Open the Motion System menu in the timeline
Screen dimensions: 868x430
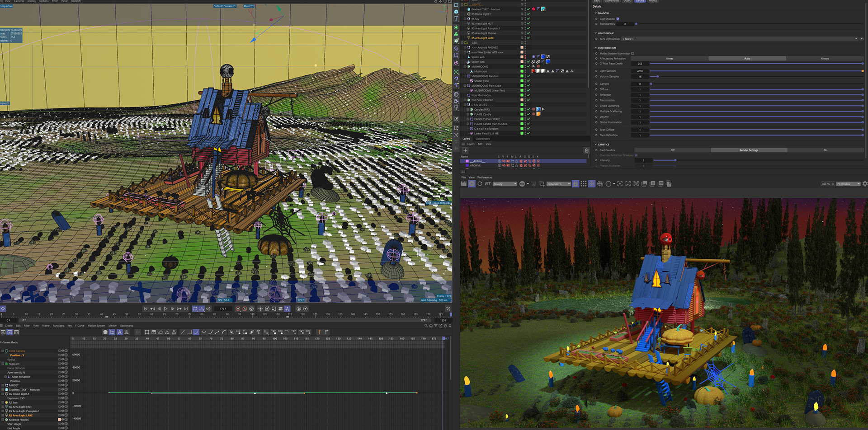coord(96,326)
